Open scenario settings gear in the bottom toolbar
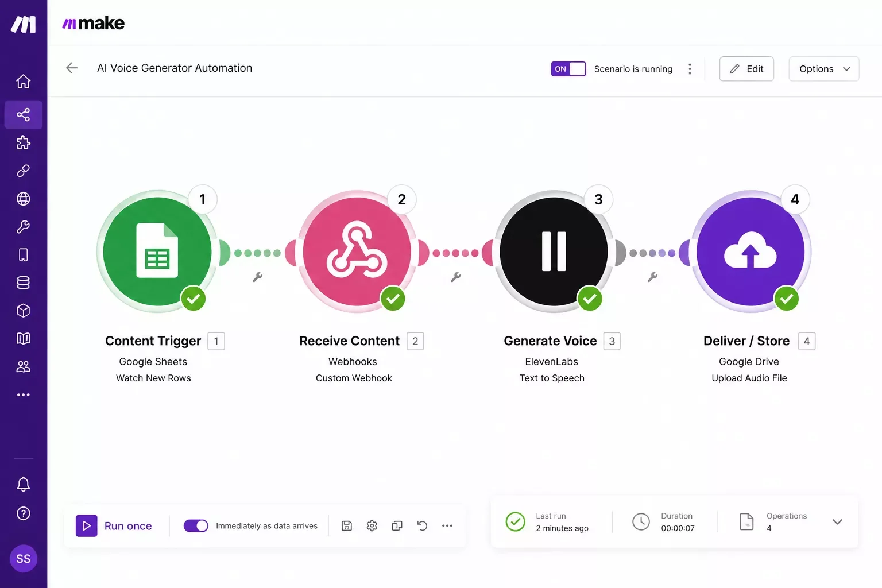 coord(372,526)
